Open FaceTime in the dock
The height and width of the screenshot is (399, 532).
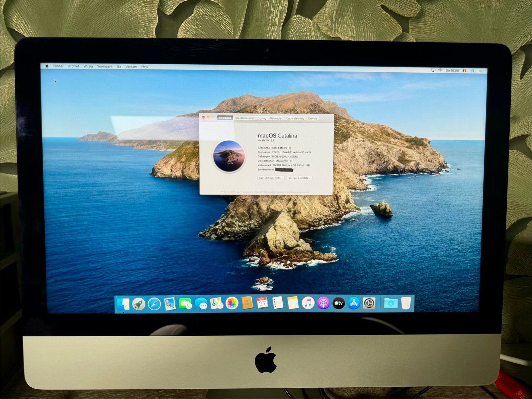click(185, 304)
